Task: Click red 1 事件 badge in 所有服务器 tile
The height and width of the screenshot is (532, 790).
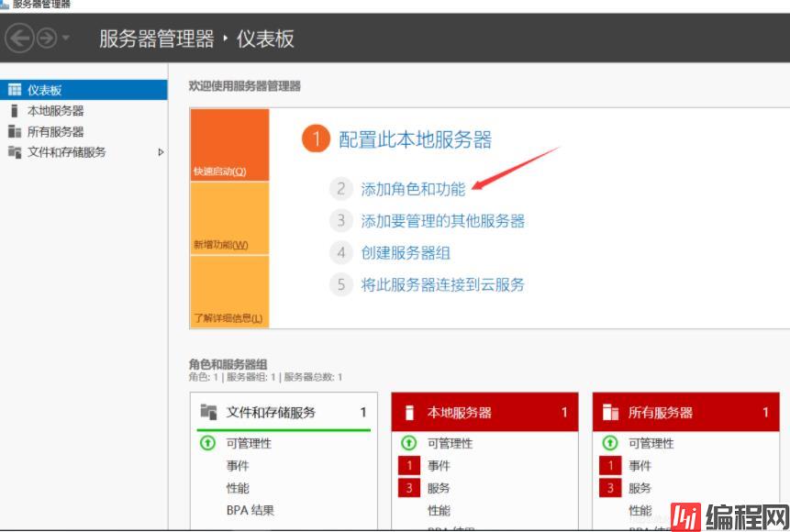Action: 610,466
